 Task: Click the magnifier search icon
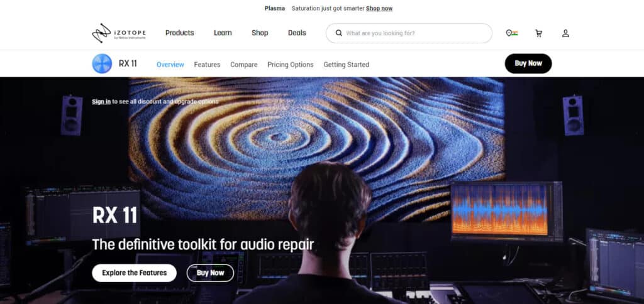(338, 33)
